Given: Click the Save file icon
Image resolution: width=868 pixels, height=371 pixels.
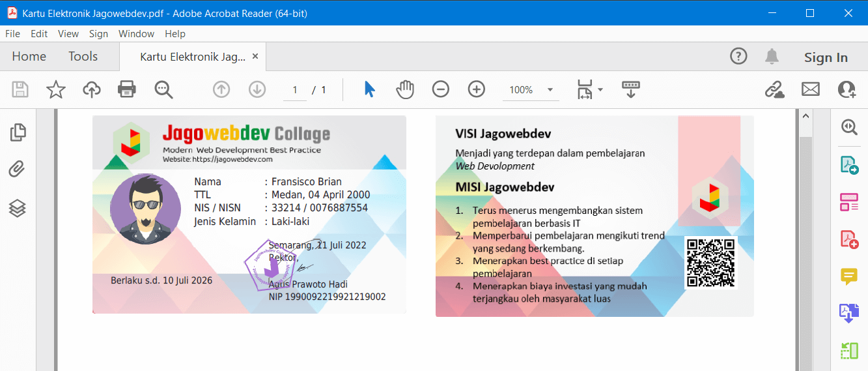Looking at the screenshot, I should 20,89.
